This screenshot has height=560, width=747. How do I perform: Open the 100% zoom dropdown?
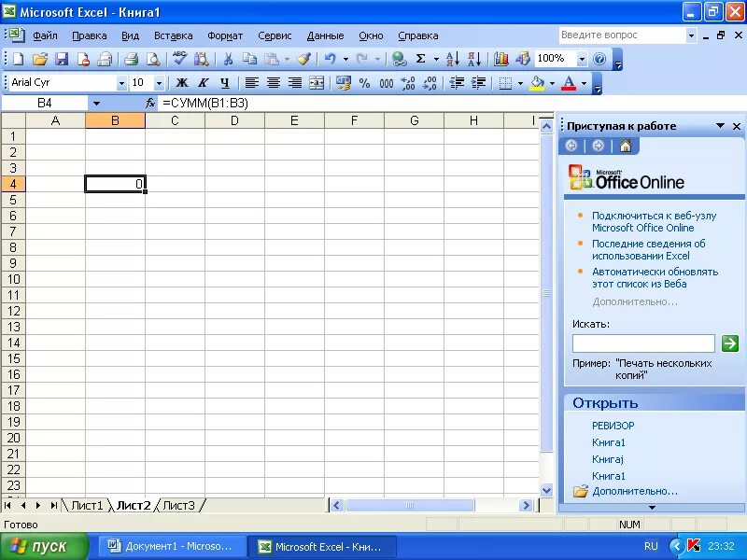[582, 59]
